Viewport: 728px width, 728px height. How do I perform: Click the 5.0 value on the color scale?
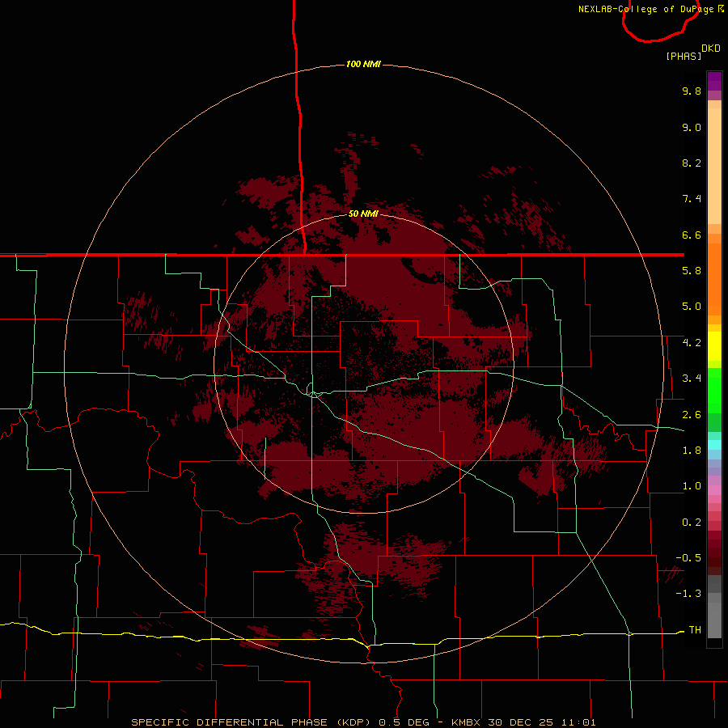tap(692, 307)
